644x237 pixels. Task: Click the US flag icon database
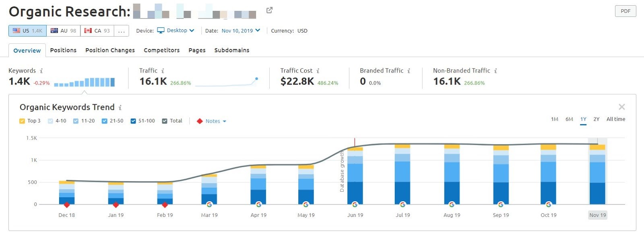pyautogui.click(x=17, y=31)
